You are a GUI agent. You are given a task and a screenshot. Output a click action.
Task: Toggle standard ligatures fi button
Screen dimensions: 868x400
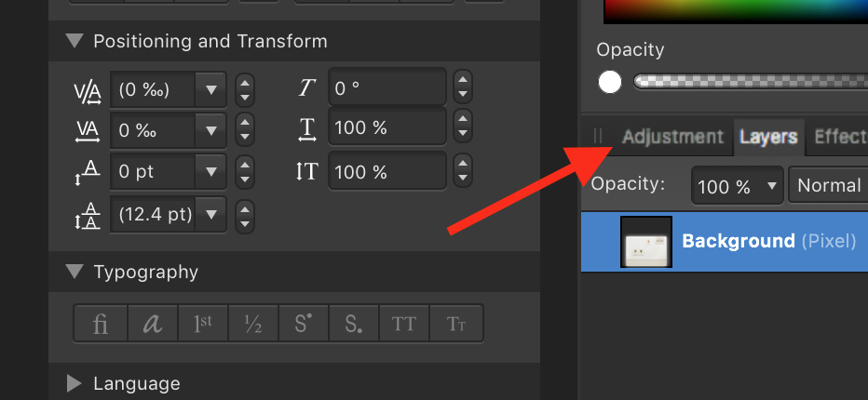[x=101, y=323]
